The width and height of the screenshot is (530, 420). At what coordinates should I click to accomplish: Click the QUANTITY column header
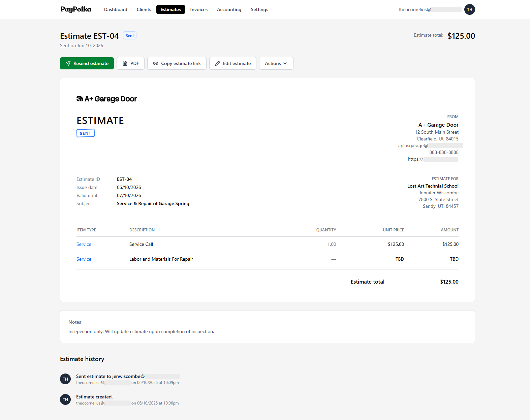(x=326, y=230)
